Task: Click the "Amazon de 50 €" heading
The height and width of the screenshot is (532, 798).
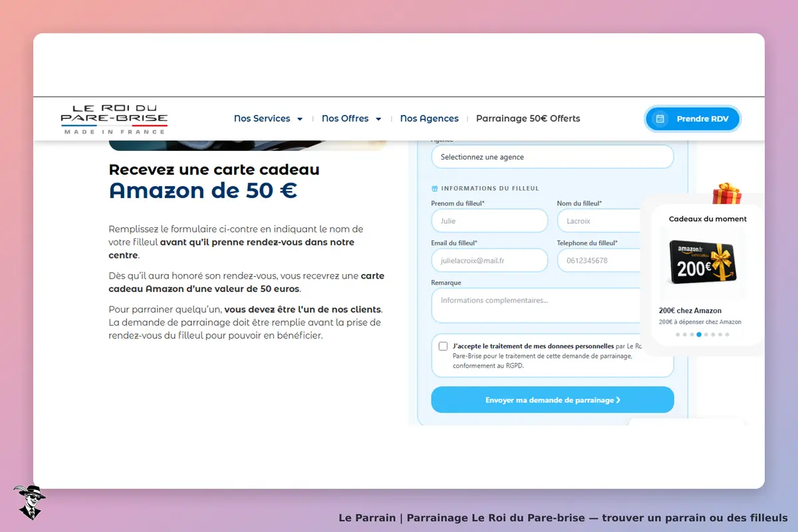Action: tap(203, 191)
